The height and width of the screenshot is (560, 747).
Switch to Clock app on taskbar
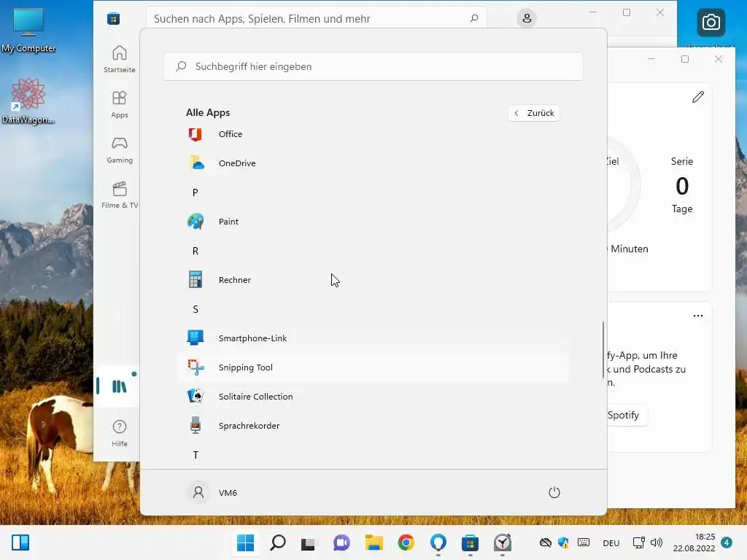click(502, 542)
